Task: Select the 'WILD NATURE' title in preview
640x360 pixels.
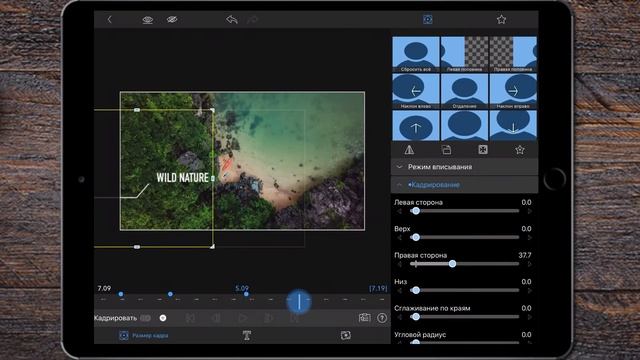Action: 182,178
